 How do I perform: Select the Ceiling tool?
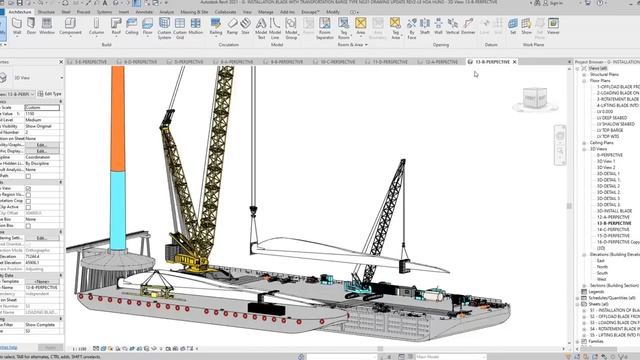(131, 27)
